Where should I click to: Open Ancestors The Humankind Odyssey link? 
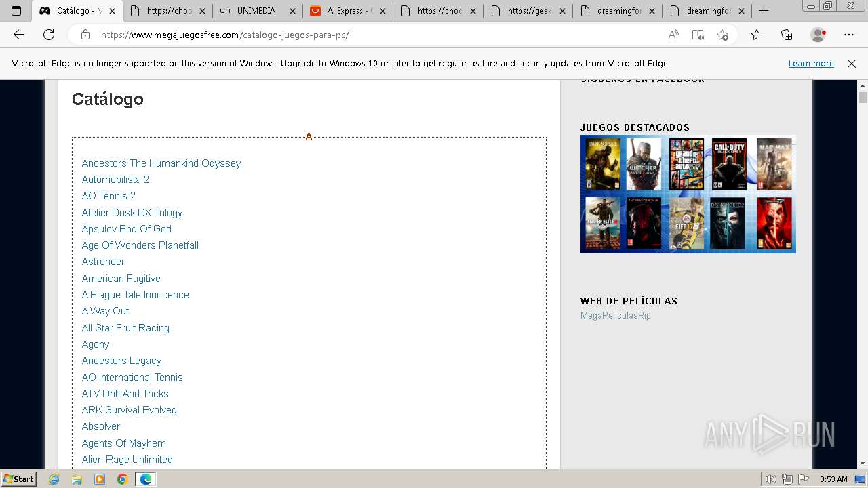161,163
